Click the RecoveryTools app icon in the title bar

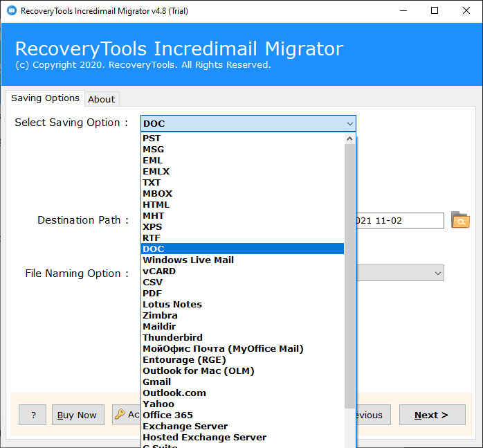tap(12, 10)
